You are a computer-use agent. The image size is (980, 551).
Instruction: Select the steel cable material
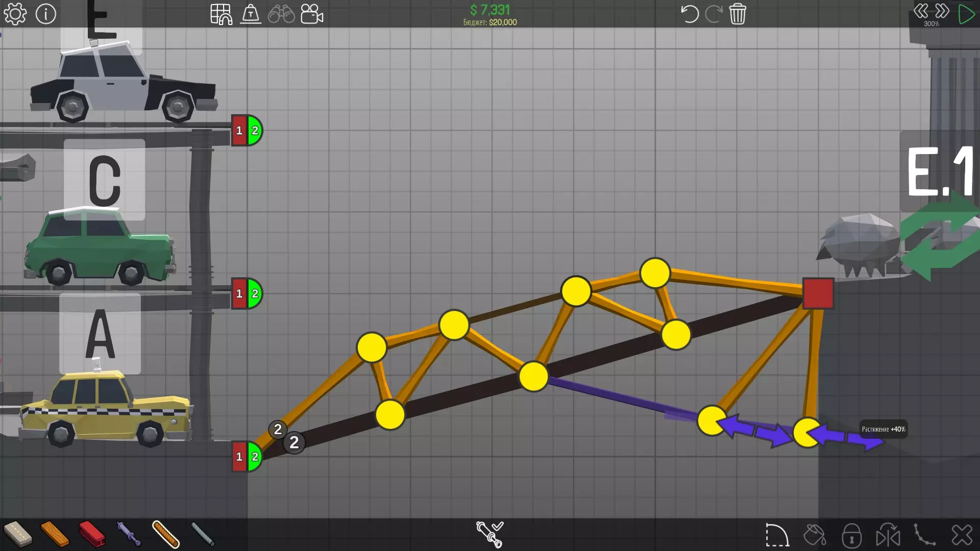click(x=203, y=534)
